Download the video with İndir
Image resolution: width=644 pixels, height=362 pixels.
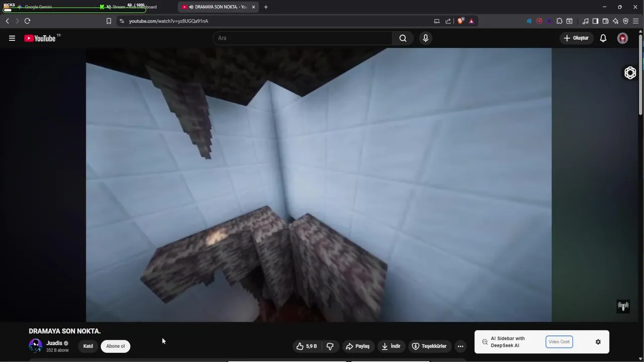(x=391, y=346)
